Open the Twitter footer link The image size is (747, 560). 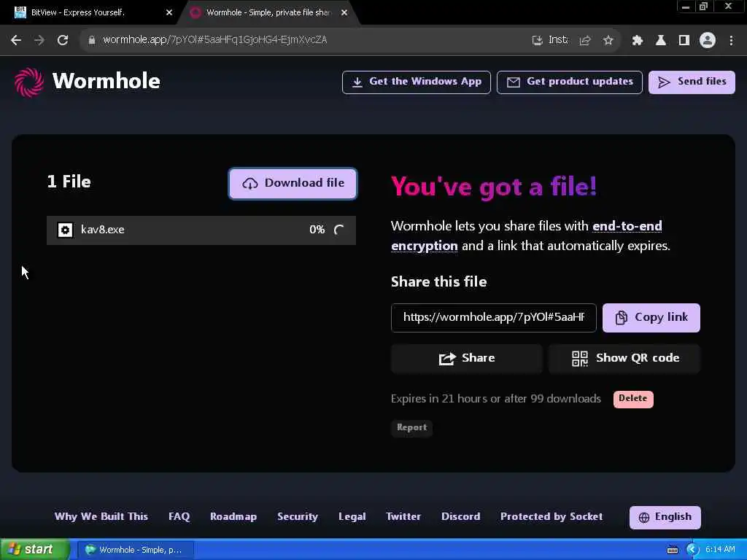[403, 517]
